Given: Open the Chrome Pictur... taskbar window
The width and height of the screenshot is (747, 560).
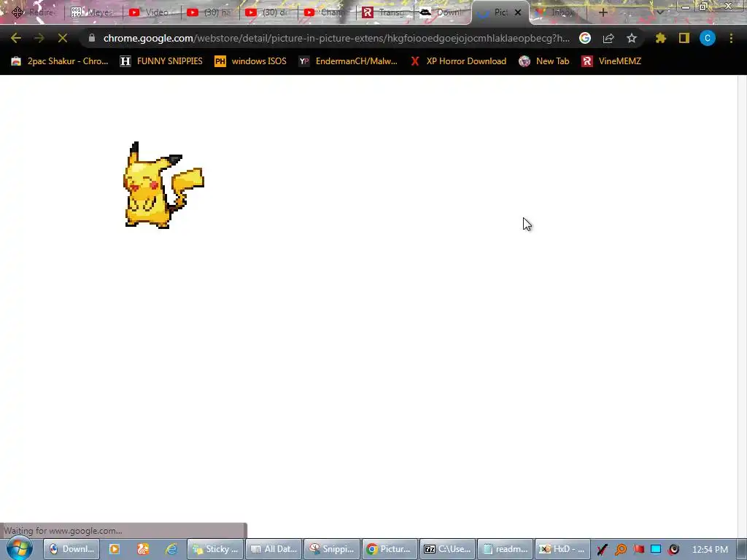Looking at the screenshot, I should 390,549.
